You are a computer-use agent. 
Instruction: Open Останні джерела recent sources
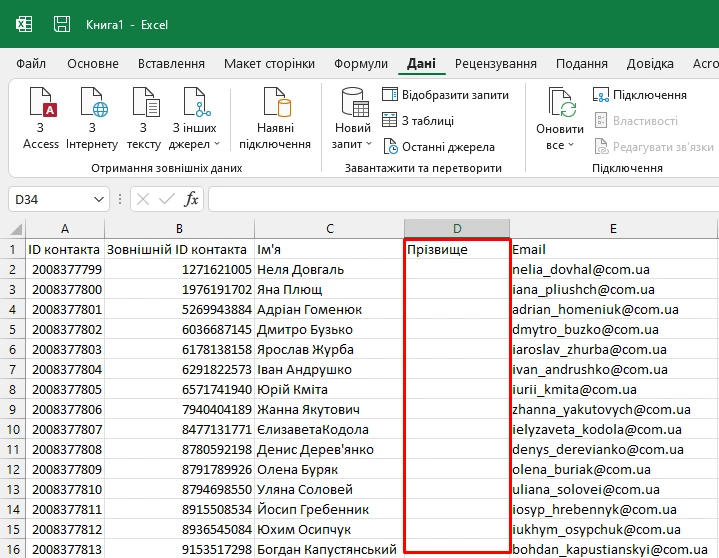point(438,147)
